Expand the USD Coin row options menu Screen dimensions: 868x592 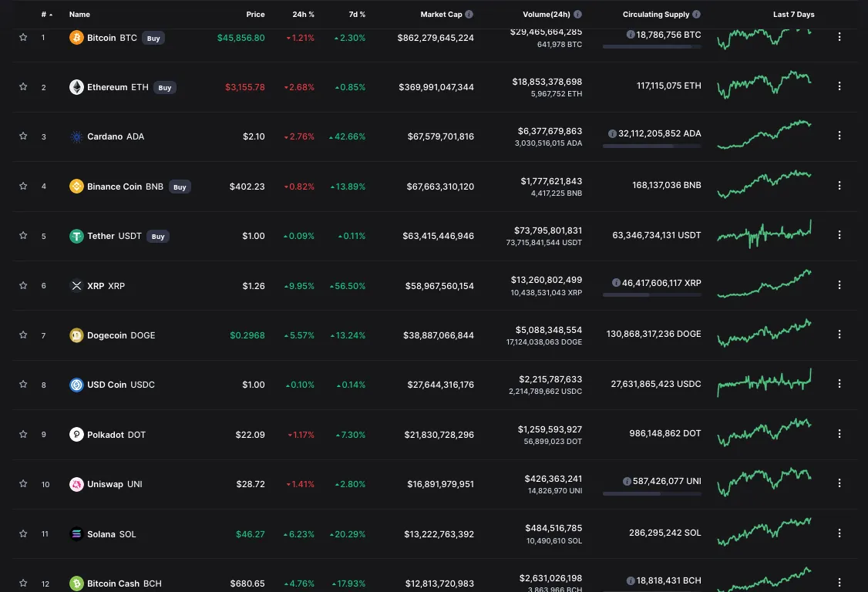coord(839,383)
